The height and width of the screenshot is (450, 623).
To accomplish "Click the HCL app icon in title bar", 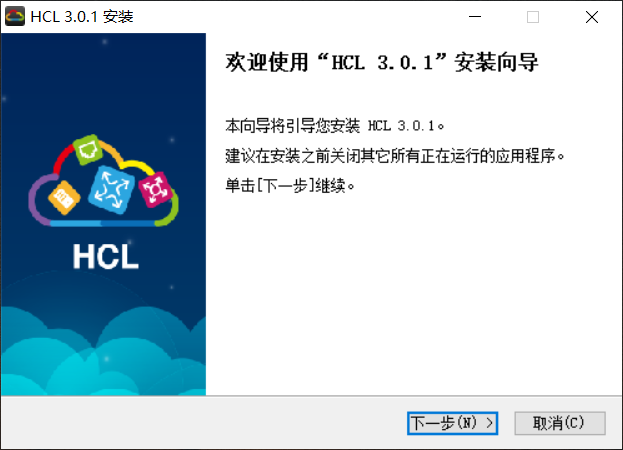I will (15, 16).
